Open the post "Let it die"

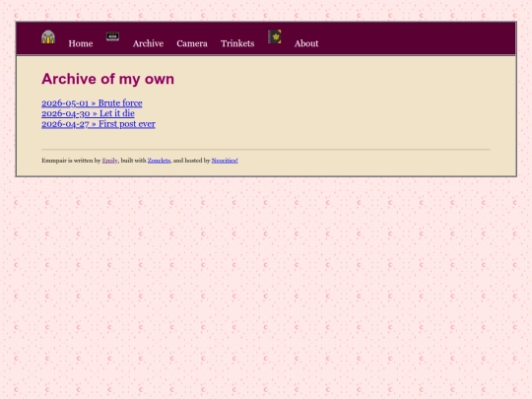88,113
